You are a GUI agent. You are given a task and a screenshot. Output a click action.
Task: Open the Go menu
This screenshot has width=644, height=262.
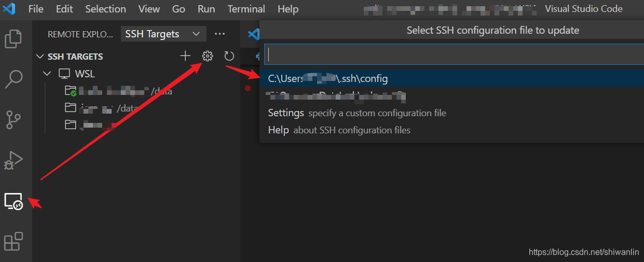coord(179,9)
